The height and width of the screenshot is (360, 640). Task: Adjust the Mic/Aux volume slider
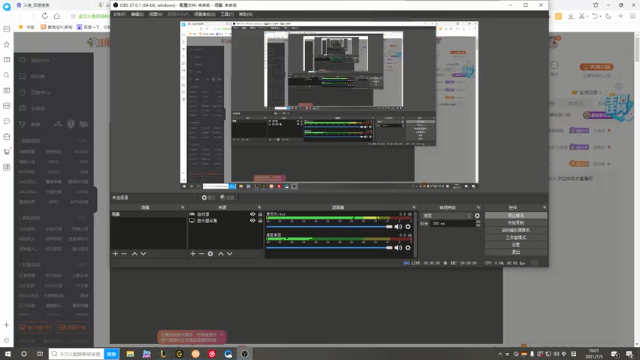coord(329,227)
